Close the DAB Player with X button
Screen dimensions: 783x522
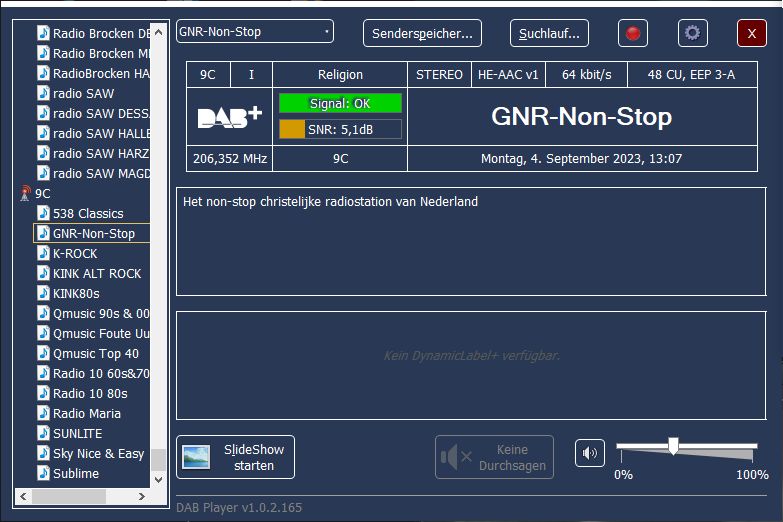click(x=752, y=33)
